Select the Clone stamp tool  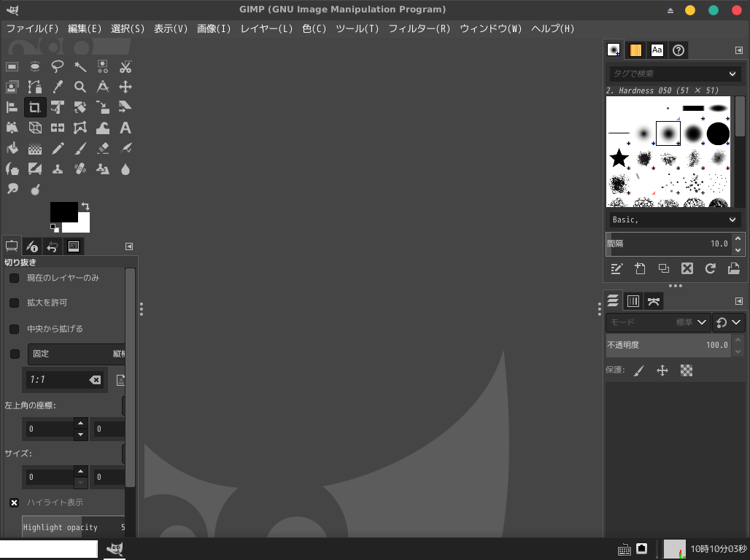58,169
